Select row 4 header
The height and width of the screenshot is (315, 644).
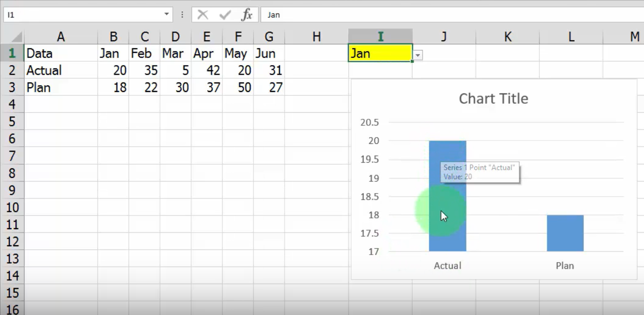click(x=12, y=104)
